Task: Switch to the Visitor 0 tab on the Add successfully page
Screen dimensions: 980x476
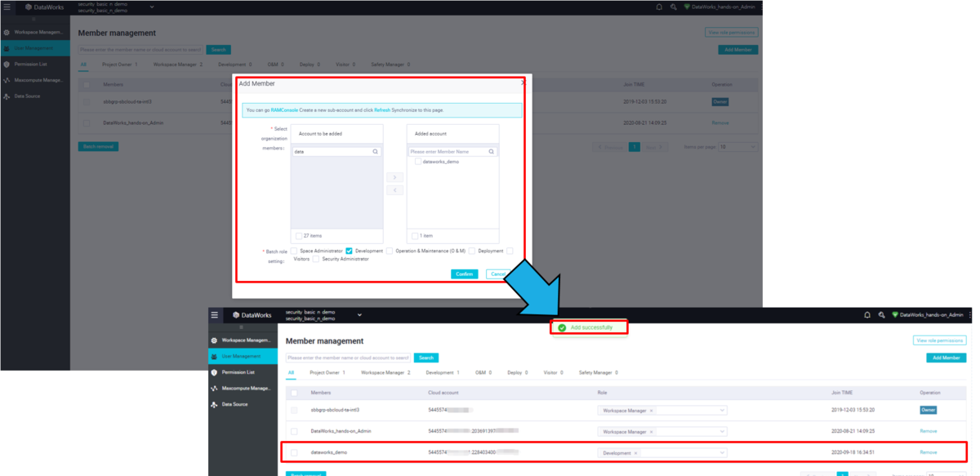Action: click(x=553, y=372)
